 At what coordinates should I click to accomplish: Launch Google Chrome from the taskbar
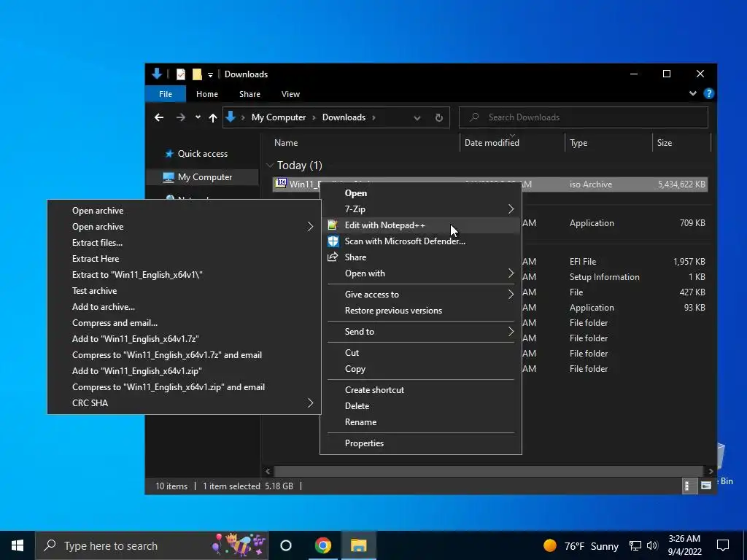(323, 545)
